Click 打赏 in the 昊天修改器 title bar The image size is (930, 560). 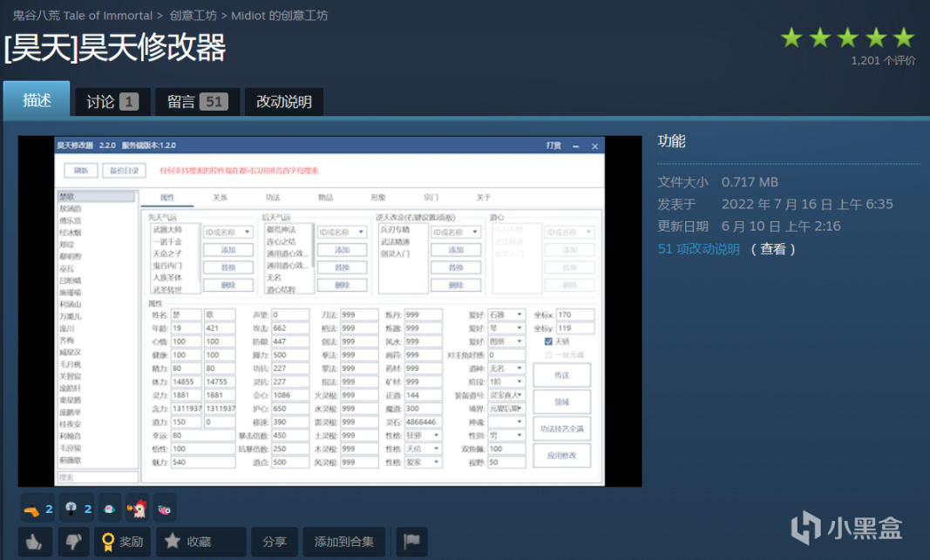[x=553, y=145]
